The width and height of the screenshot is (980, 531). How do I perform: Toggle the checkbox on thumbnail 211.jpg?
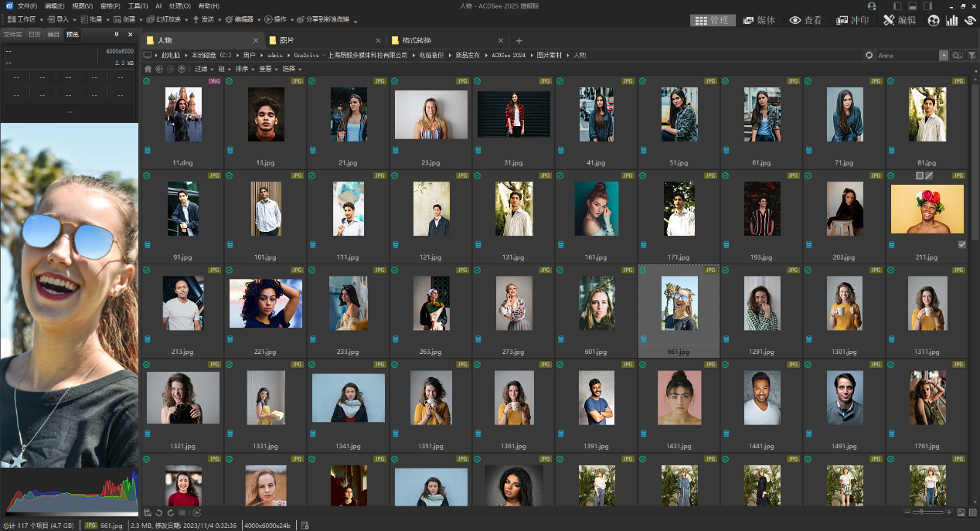[x=961, y=244]
